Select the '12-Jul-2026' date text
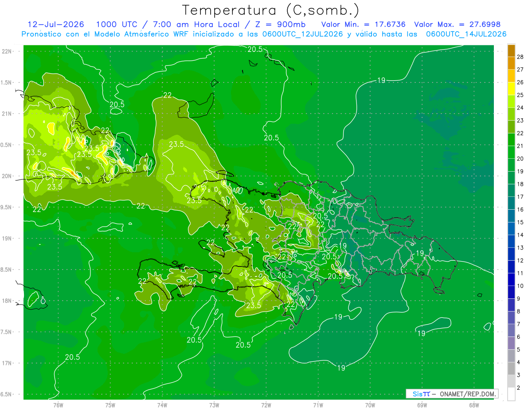Image resolution: width=532 pixels, height=411 pixels. tap(57, 24)
